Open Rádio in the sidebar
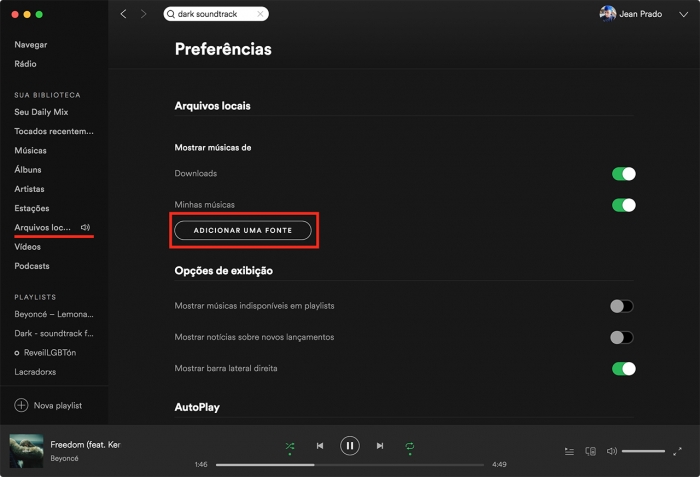 25,64
